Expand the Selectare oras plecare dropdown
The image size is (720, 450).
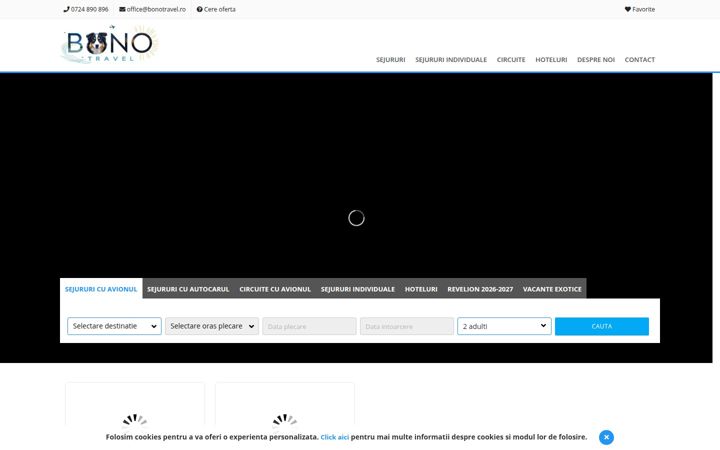(212, 326)
